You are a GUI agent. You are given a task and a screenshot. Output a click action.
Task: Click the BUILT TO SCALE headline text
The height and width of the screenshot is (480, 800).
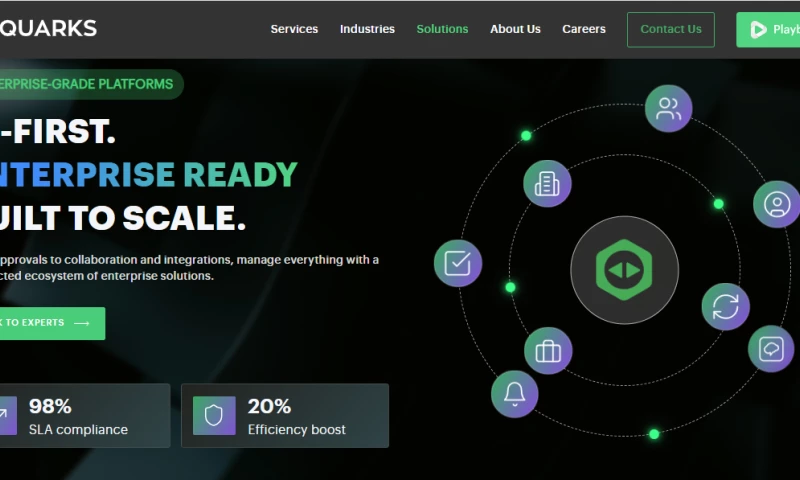[x=122, y=218]
